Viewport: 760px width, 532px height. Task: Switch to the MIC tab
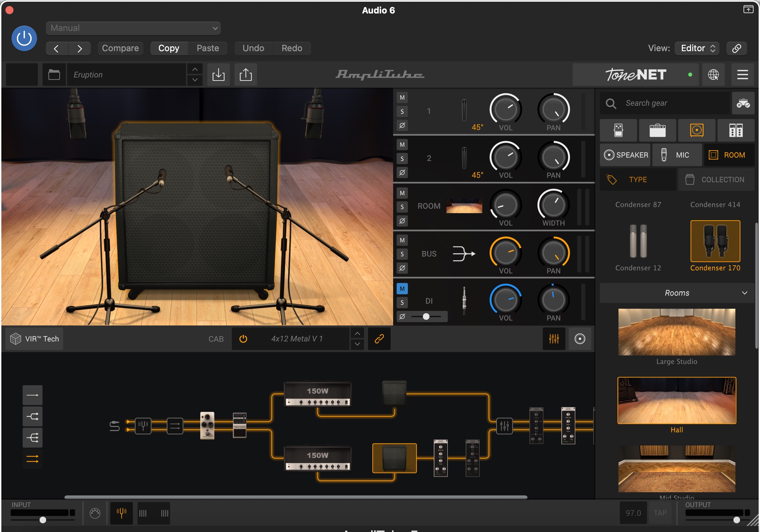[x=677, y=155]
